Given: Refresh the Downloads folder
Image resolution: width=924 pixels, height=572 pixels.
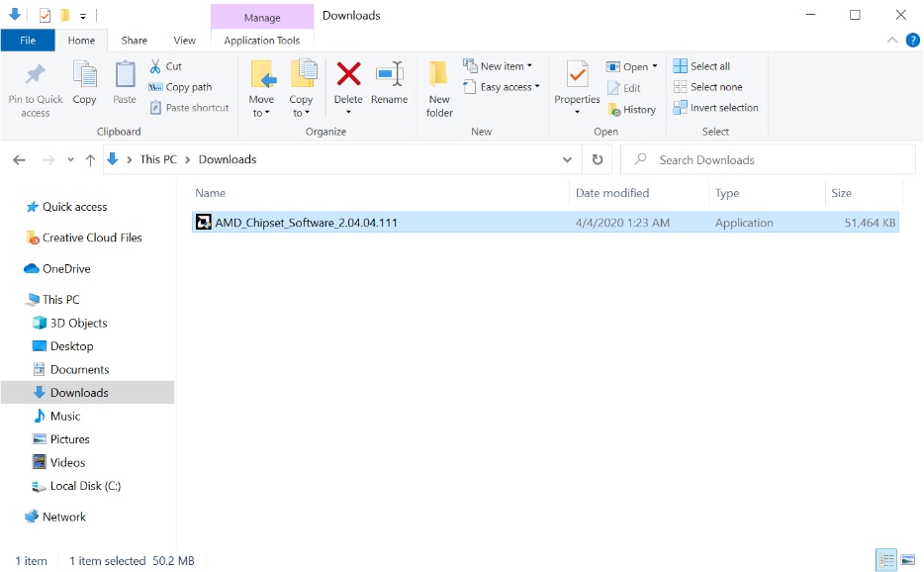Looking at the screenshot, I should coord(598,159).
